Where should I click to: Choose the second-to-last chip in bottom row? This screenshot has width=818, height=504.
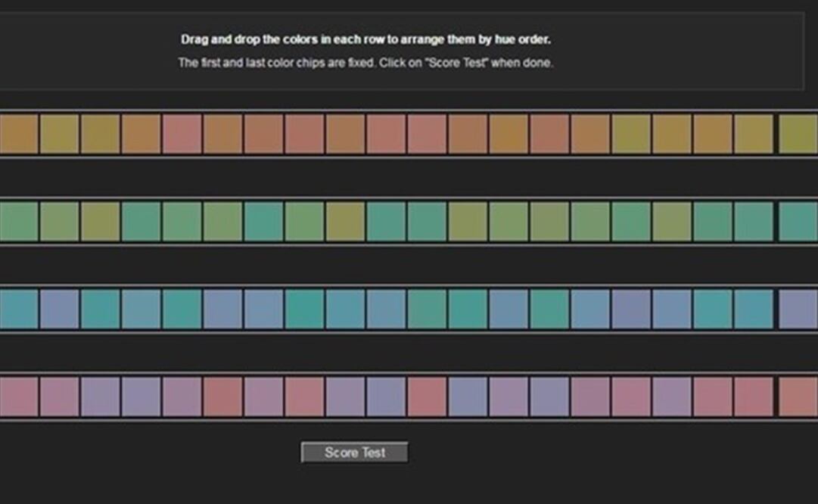point(754,397)
